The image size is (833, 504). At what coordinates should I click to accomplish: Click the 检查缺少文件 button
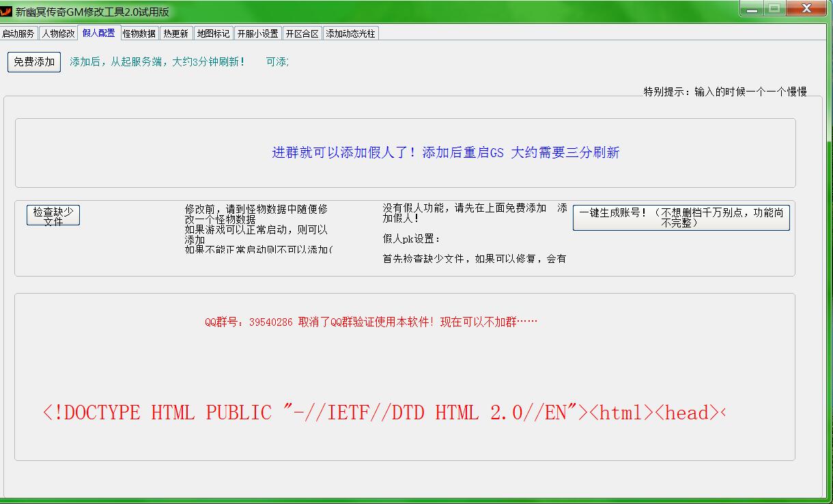pos(53,216)
